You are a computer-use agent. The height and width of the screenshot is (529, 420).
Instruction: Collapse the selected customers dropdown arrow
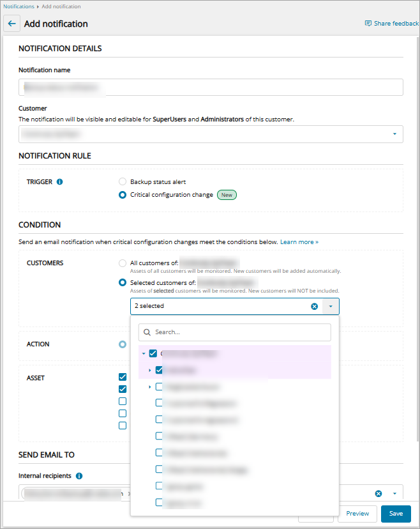[x=331, y=306]
